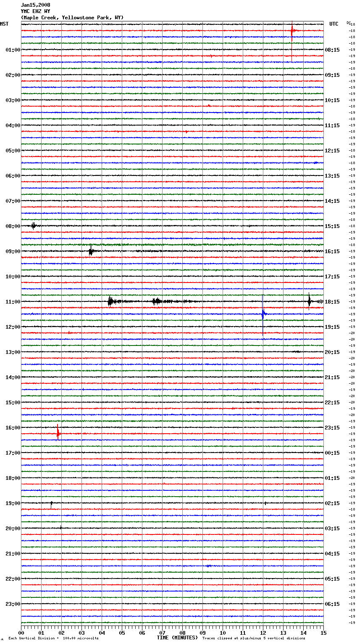
Task: Click the 11:00 trace event near minute 07
Action: click(157, 301)
